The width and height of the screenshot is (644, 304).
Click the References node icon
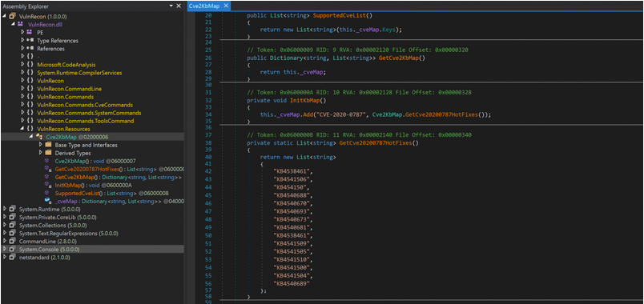pos(30,49)
